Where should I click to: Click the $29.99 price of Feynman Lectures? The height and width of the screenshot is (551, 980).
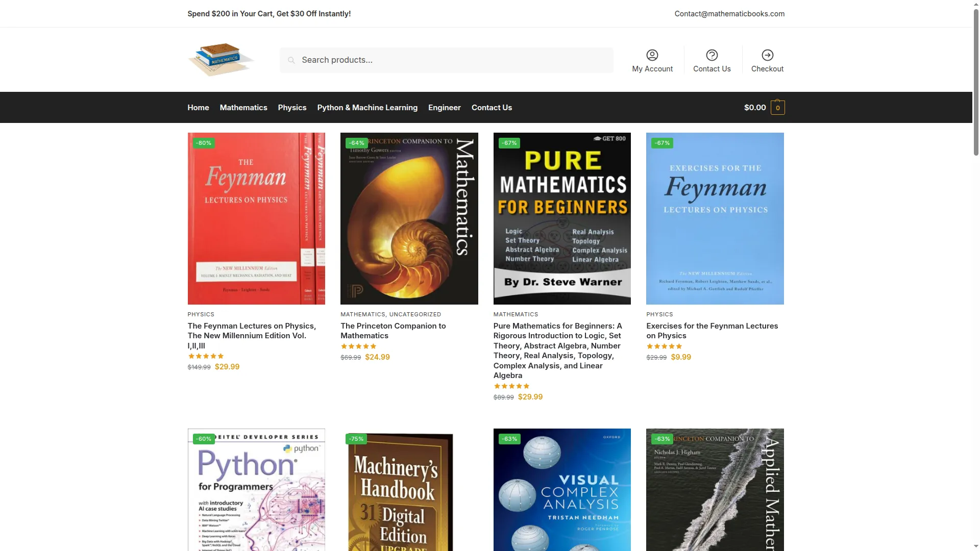pos(227,367)
